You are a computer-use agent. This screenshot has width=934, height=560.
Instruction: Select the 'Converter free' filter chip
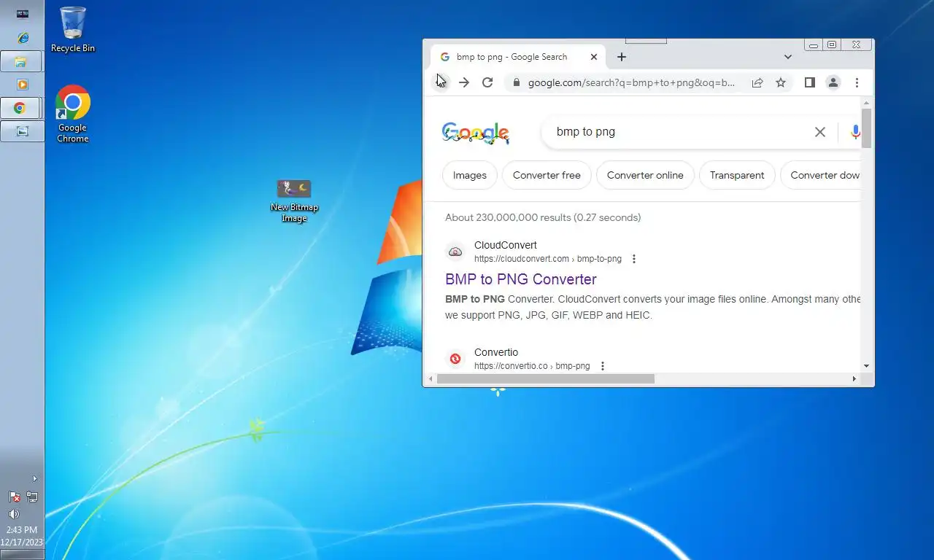(x=547, y=175)
